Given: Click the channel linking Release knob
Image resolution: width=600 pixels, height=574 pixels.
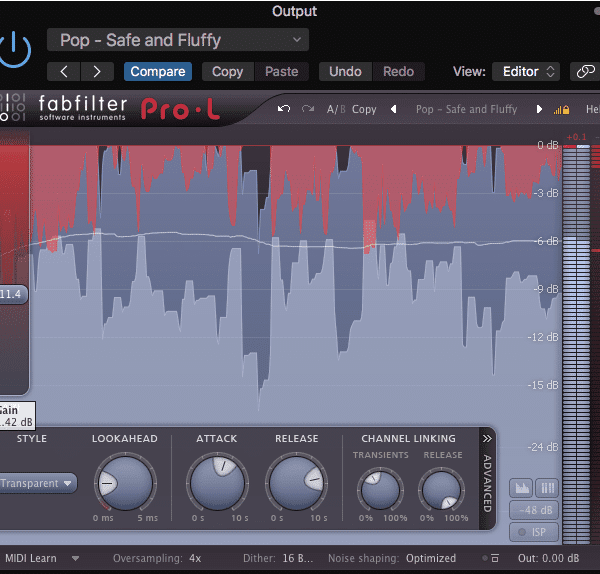Looking at the screenshot, I should [441, 490].
